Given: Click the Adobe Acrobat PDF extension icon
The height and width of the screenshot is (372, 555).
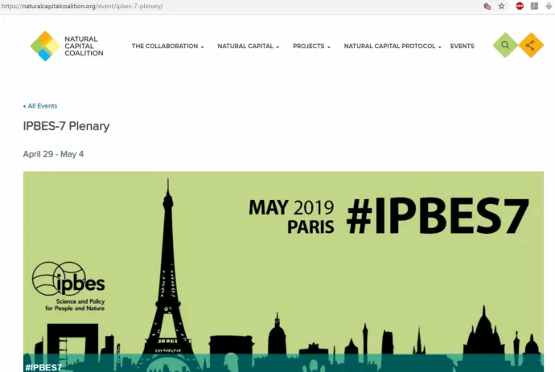Looking at the screenshot, I should click(534, 6).
